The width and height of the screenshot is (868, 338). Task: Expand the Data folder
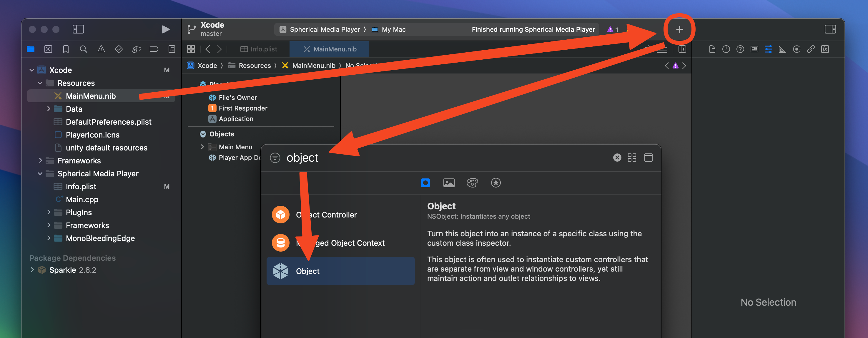49,109
